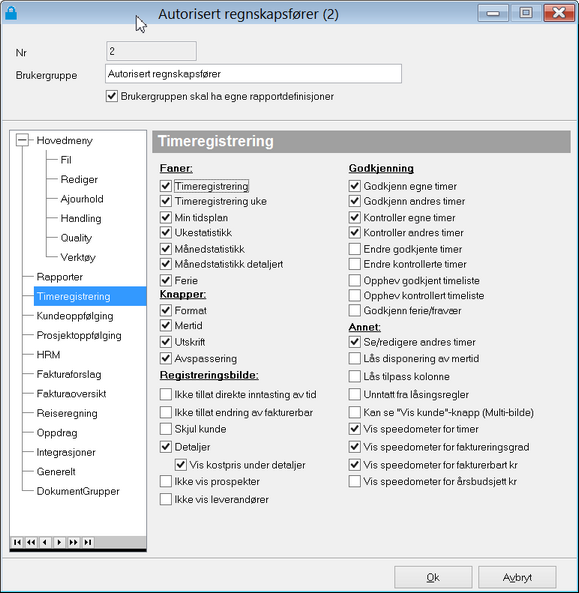
Task: Jump to last record navigation arrow
Action: [x=87, y=542]
